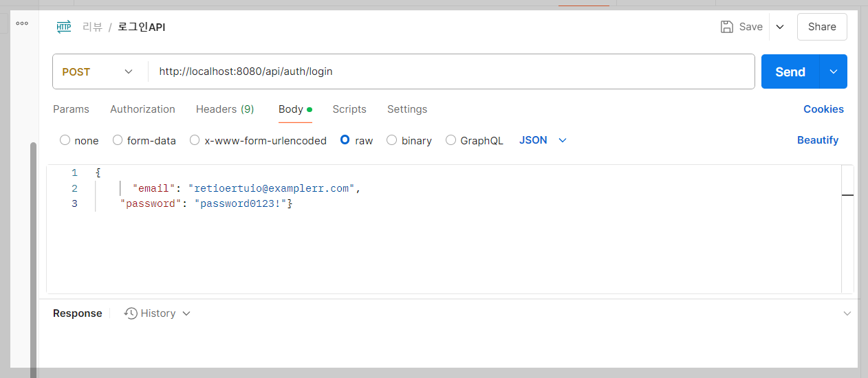
Task: Click the "password0123!" value text
Action: click(x=241, y=204)
